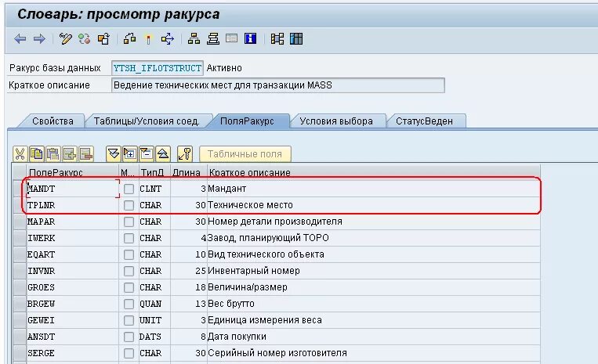Click the stacked layers display icon
Image resolution: width=598 pixels, height=364 pixels.
click(213, 39)
